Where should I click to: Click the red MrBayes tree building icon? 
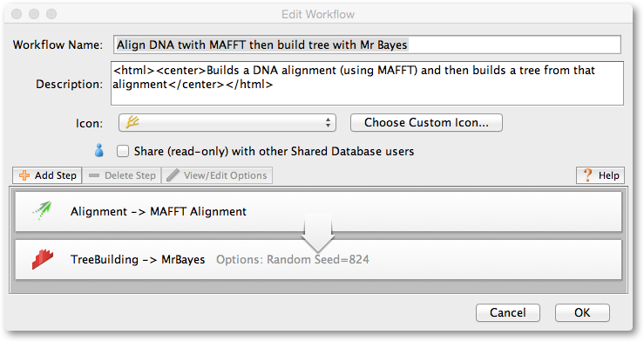coord(43,259)
